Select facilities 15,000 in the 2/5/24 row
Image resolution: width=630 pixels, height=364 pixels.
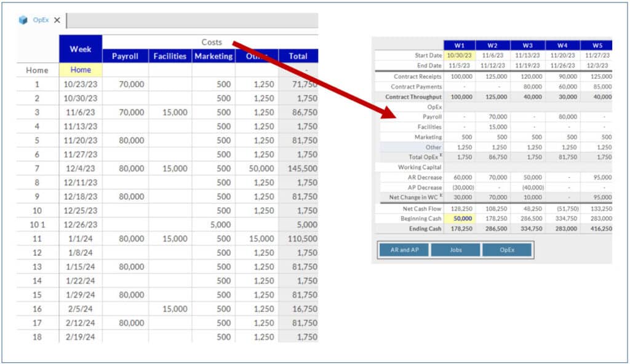pos(170,309)
